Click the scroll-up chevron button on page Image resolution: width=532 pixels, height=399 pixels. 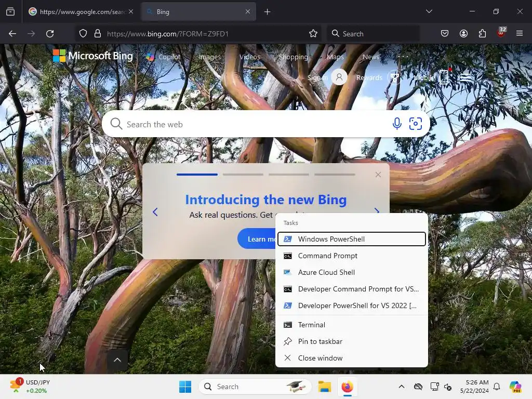pos(117,360)
